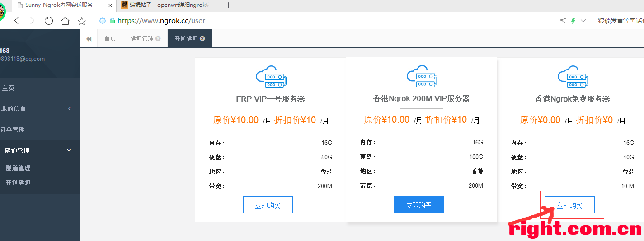Image resolution: width=644 pixels, height=241 pixels.
Task: Click the 40G disk value
Action: pos(629,158)
